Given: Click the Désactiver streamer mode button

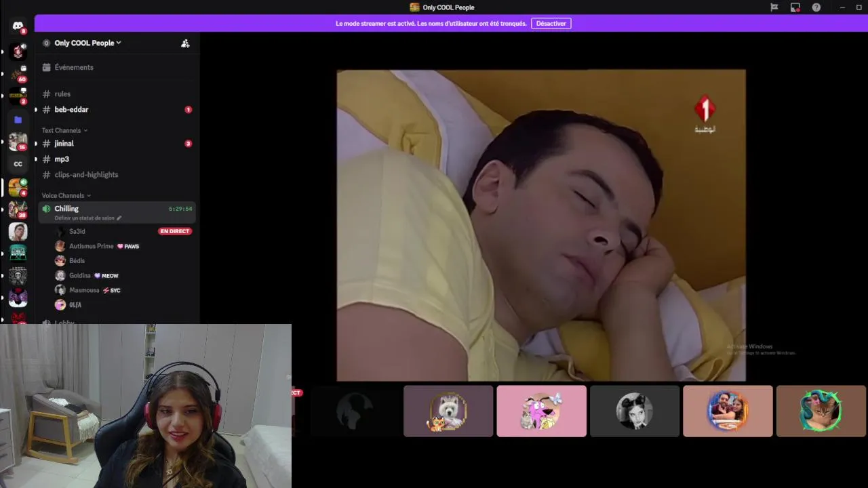Looking at the screenshot, I should point(551,23).
